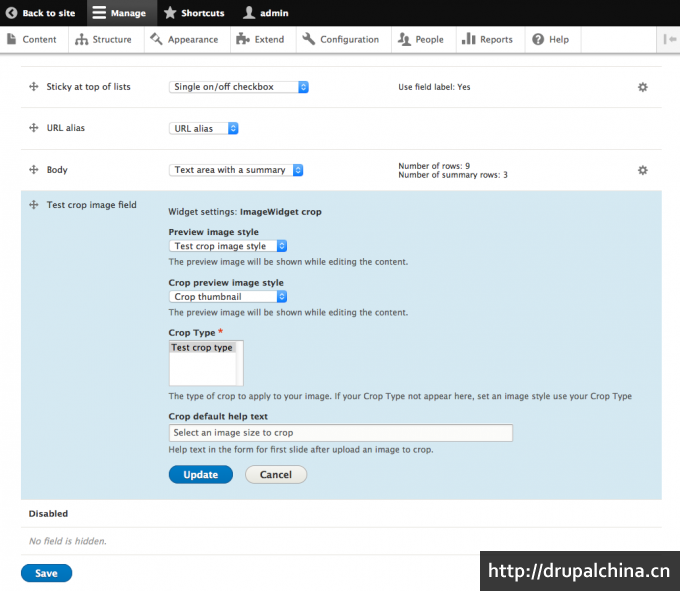Open the Structure menu
Image resolution: width=680 pixels, height=591 pixels.
click(x=104, y=39)
